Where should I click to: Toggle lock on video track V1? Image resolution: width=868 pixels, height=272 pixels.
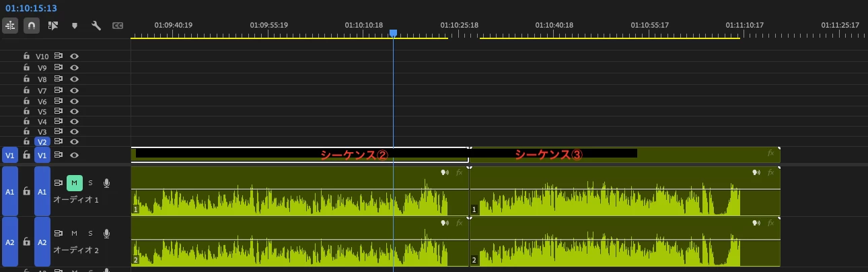pyautogui.click(x=26, y=155)
